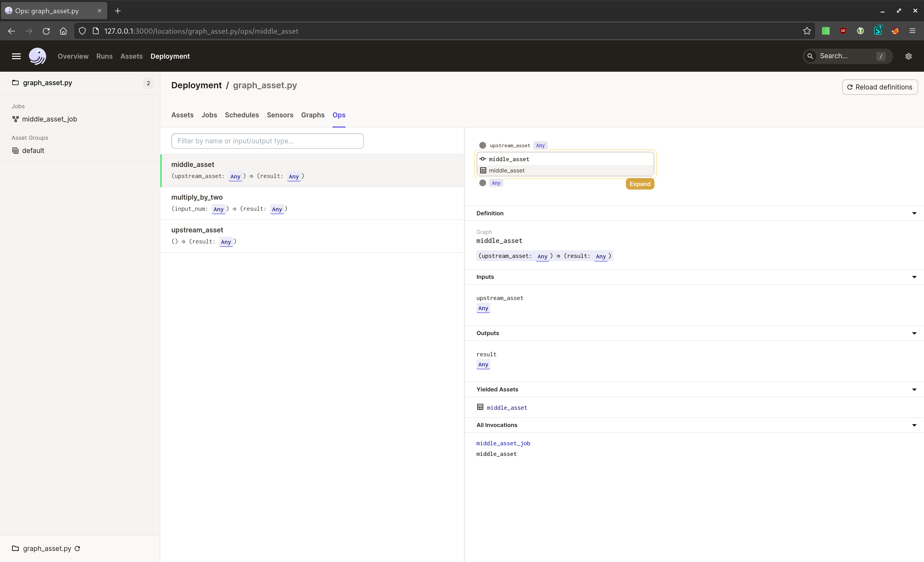Click the default asset group icon under Asset Groups
This screenshot has width=924, height=562.
tap(15, 150)
